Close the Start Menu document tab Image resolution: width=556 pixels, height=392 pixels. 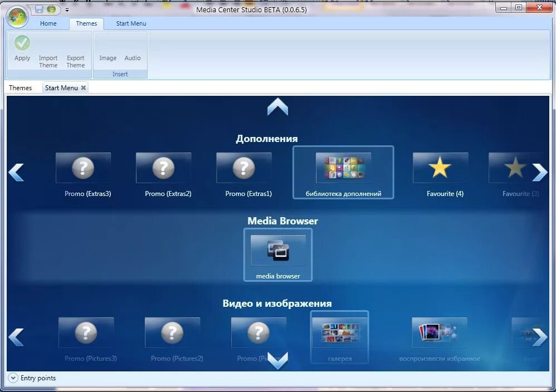click(x=84, y=87)
